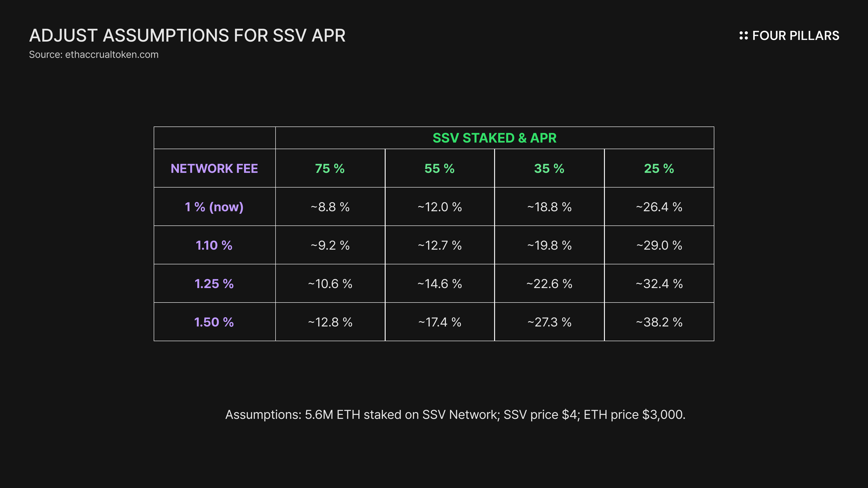Click the ~12.7 % APR cell
Image resolution: width=868 pixels, height=488 pixels.
[440, 245]
